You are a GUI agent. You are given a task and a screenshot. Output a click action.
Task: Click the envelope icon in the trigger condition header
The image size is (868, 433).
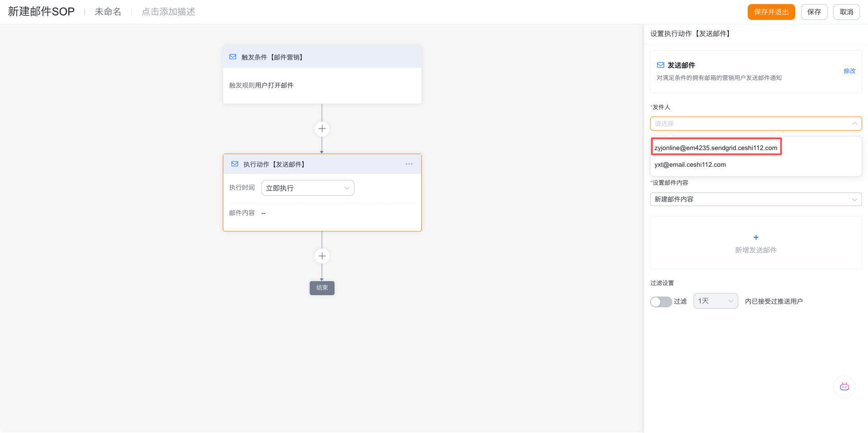233,57
